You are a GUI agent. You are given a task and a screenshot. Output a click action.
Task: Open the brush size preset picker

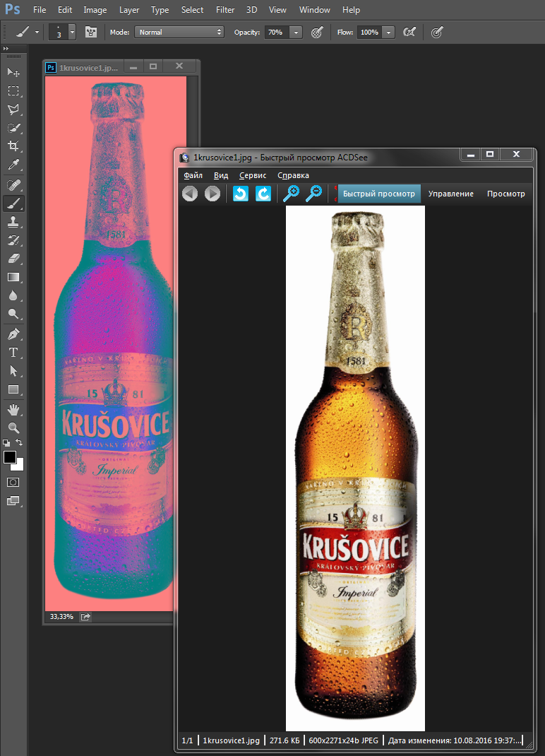pos(72,33)
